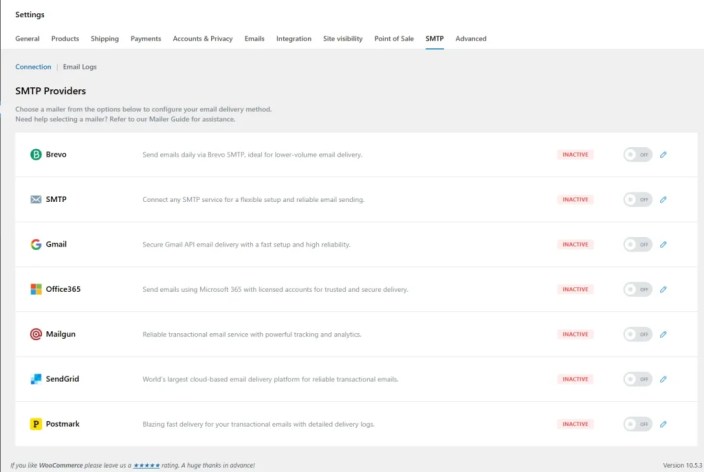Select the SMTP tab
The width and height of the screenshot is (704, 472).
point(435,39)
